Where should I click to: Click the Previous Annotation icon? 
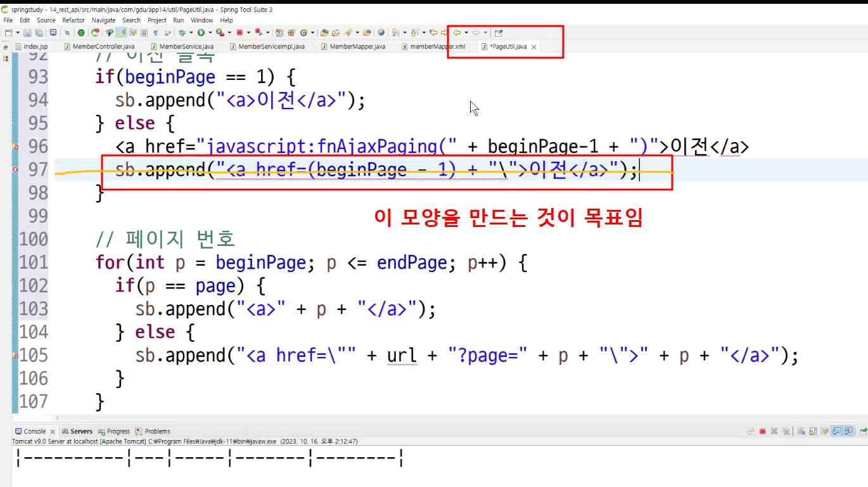[x=414, y=32]
